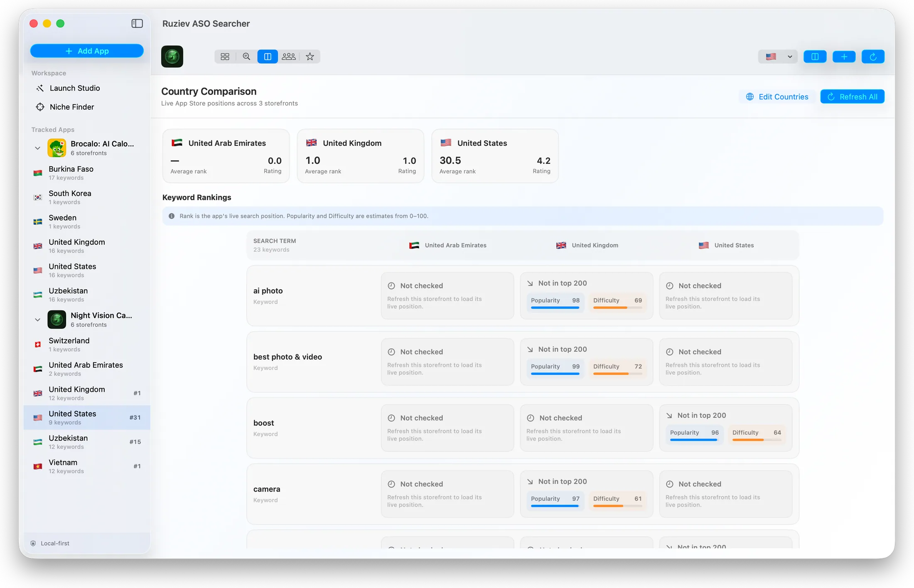Open the competitors people view

pyautogui.click(x=289, y=57)
